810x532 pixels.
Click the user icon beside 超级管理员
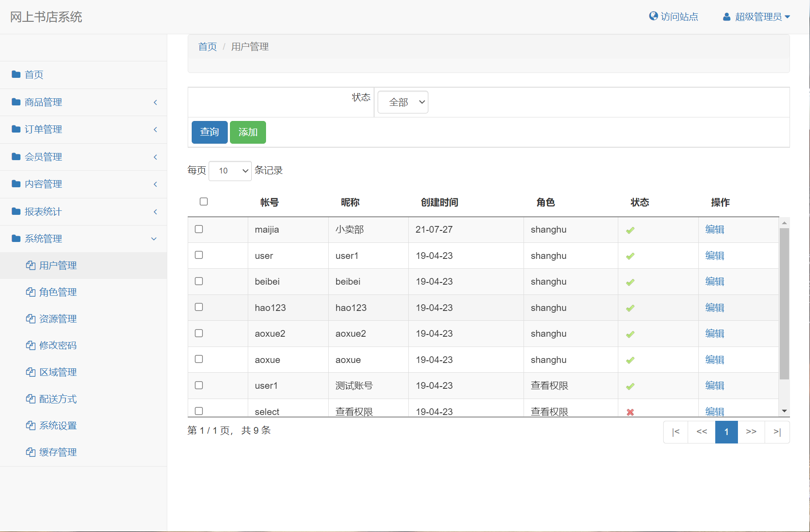click(726, 16)
